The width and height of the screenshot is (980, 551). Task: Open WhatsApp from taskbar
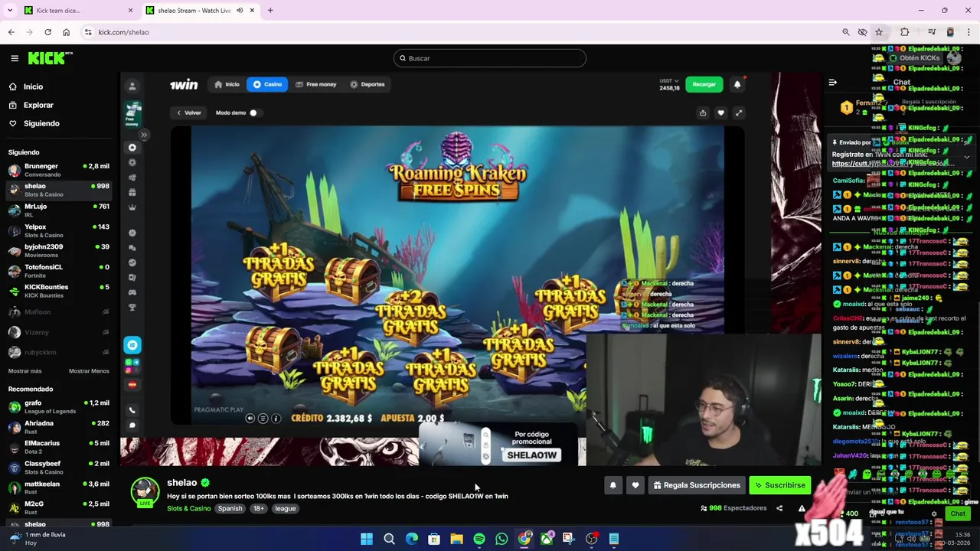click(x=501, y=539)
